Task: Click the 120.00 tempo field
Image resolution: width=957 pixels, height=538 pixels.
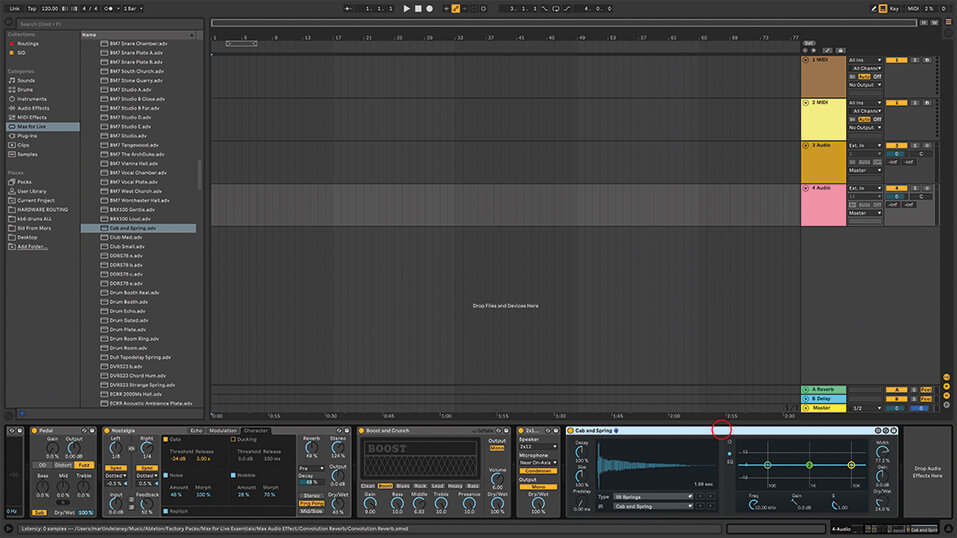Action: 49,9
